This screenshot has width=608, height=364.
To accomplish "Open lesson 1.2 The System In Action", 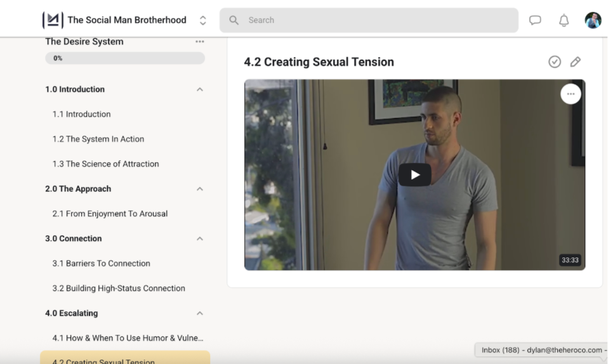I will 98,139.
